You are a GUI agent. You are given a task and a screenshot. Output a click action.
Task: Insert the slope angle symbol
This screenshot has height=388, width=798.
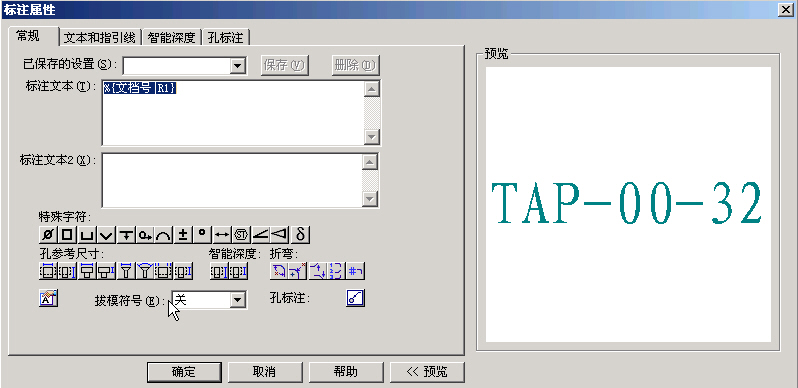pyautogui.click(x=261, y=235)
